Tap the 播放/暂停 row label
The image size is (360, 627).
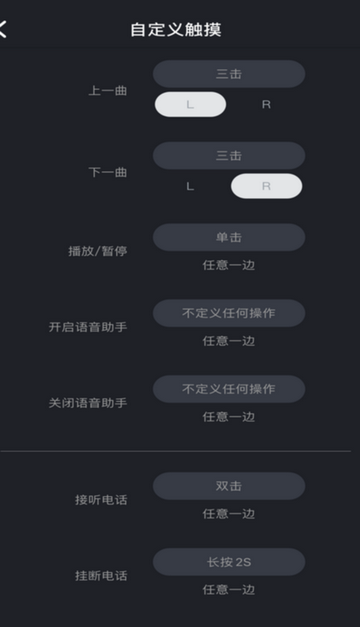point(98,251)
